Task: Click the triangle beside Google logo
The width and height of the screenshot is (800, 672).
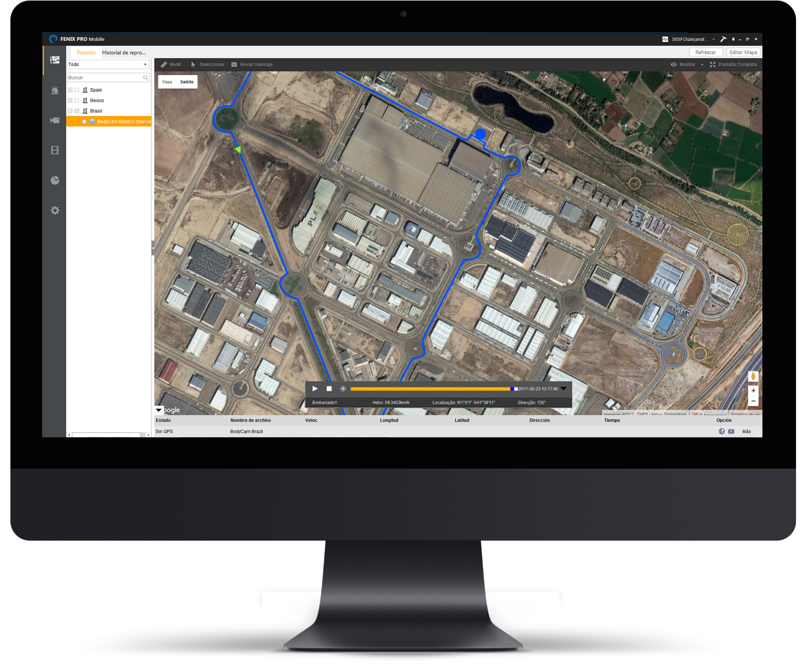Action: [x=158, y=410]
